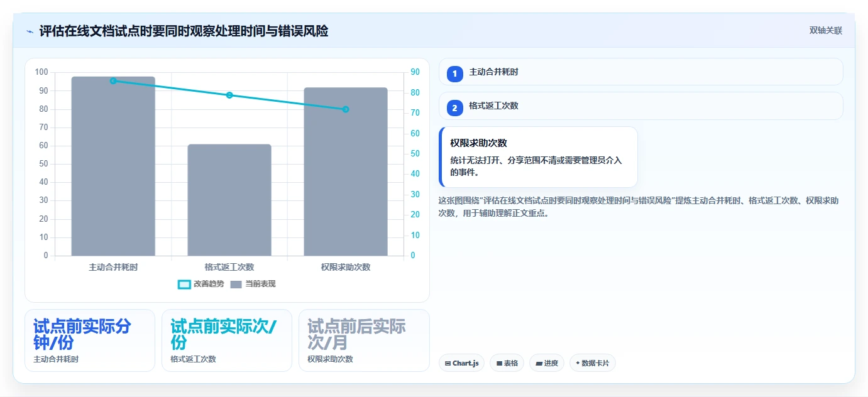Click left axis value 100

point(41,72)
